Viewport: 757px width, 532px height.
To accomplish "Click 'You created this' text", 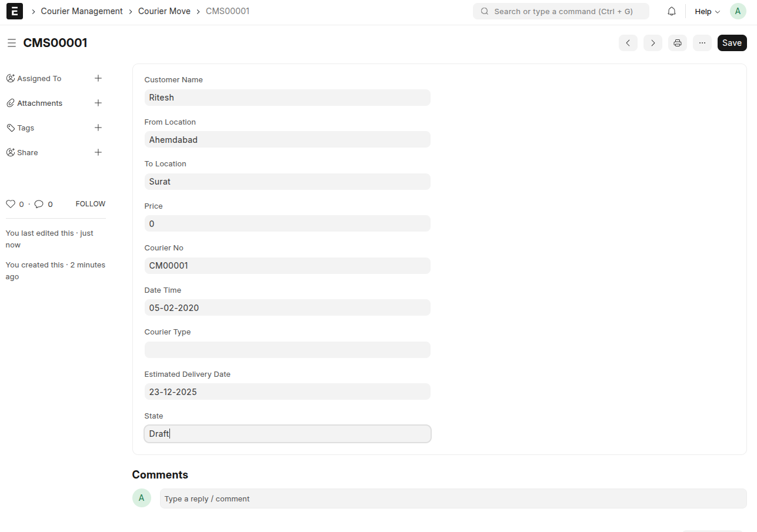I will click(55, 270).
